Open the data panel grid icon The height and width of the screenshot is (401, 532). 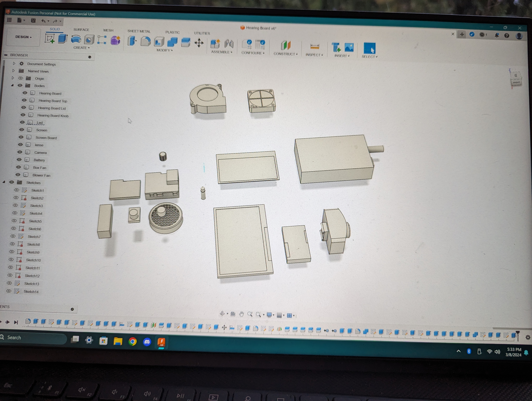9,20
